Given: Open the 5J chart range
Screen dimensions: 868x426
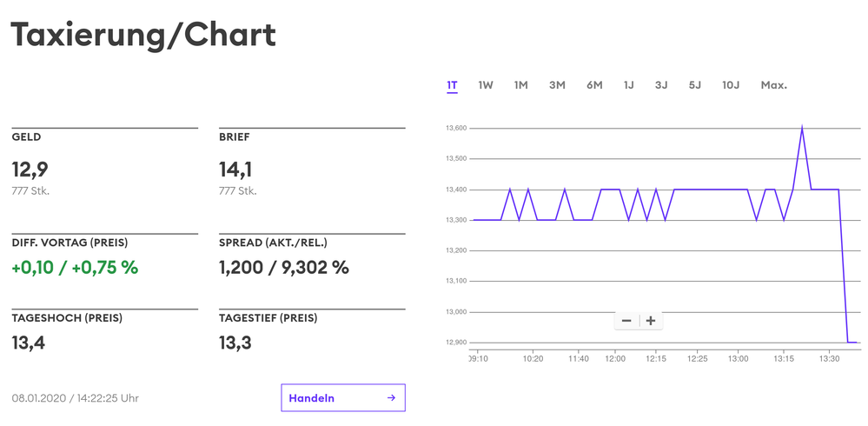Looking at the screenshot, I should 694,85.
